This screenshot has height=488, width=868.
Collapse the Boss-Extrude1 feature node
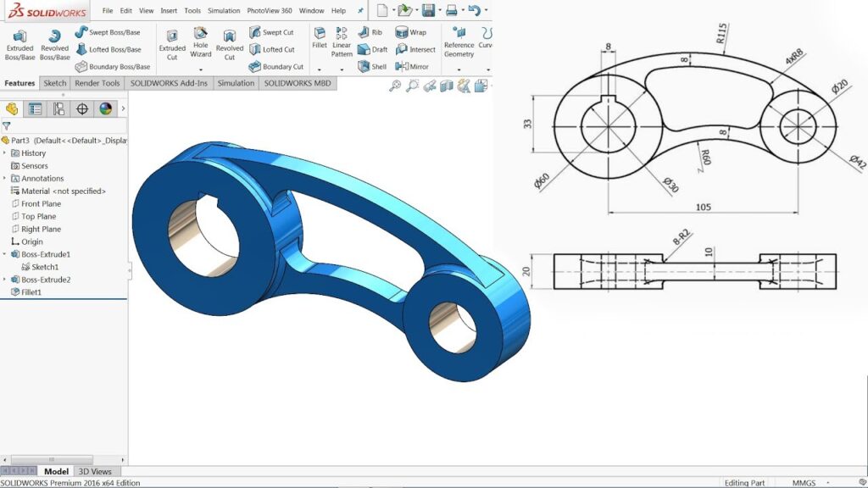tap(4, 254)
